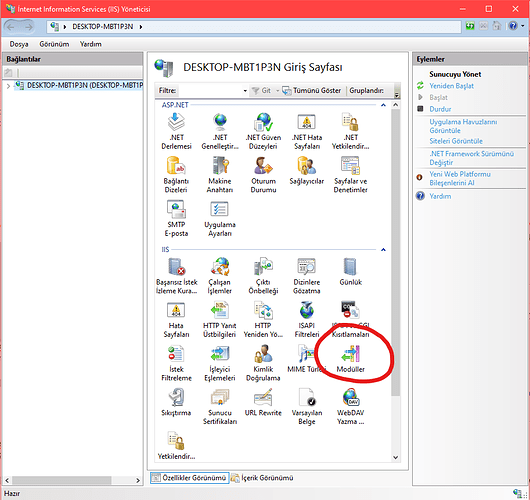
Task: Open Sunucu Sertifikaları icon
Action: click(x=220, y=407)
